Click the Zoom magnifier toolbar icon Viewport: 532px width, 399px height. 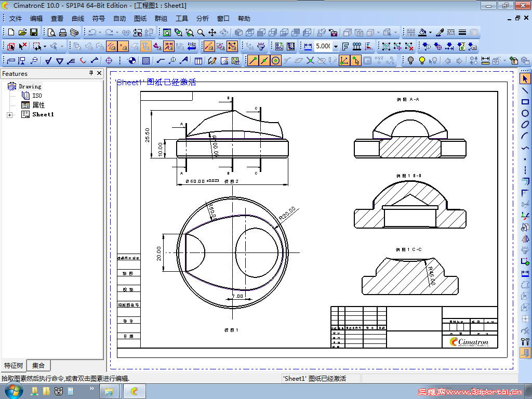pyautogui.click(x=201, y=32)
